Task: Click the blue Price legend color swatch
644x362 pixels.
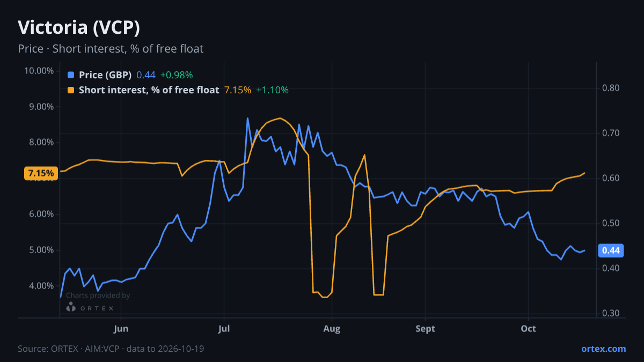Action: 71,75
